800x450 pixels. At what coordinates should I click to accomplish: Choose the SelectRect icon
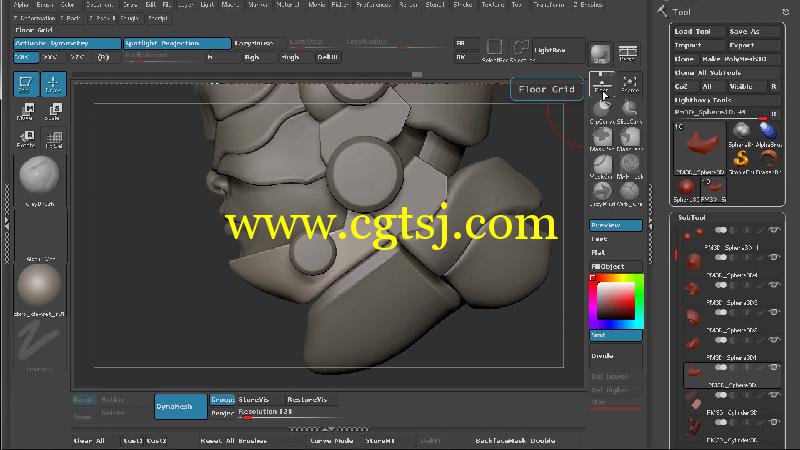coord(494,49)
